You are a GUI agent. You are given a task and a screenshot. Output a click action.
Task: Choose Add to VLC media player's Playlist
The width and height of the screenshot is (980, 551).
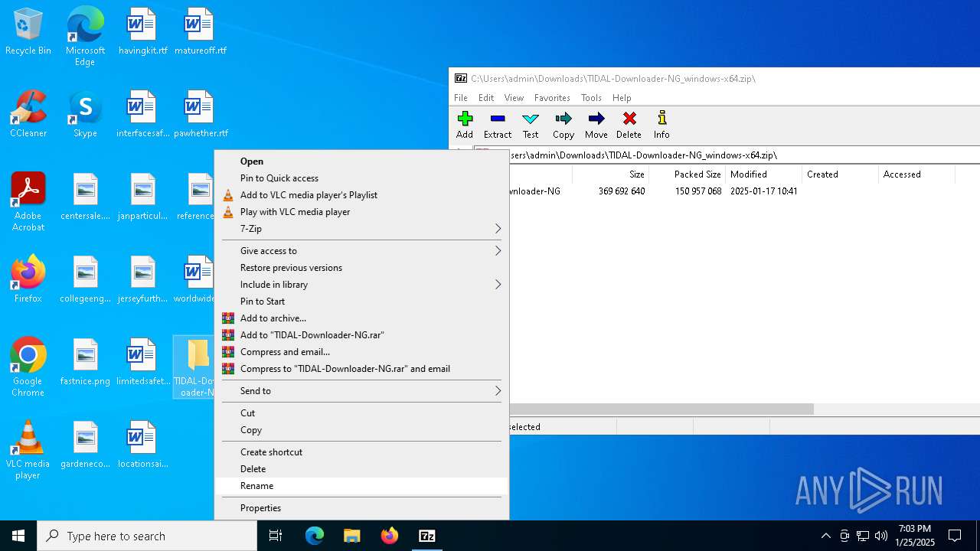point(361,195)
